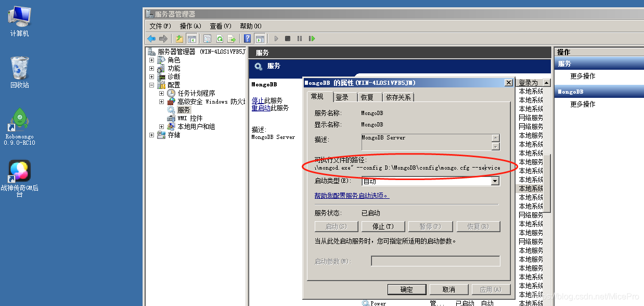Click the 帮助我配置服务启动选项 link
This screenshot has height=306, width=644.
click(352, 196)
